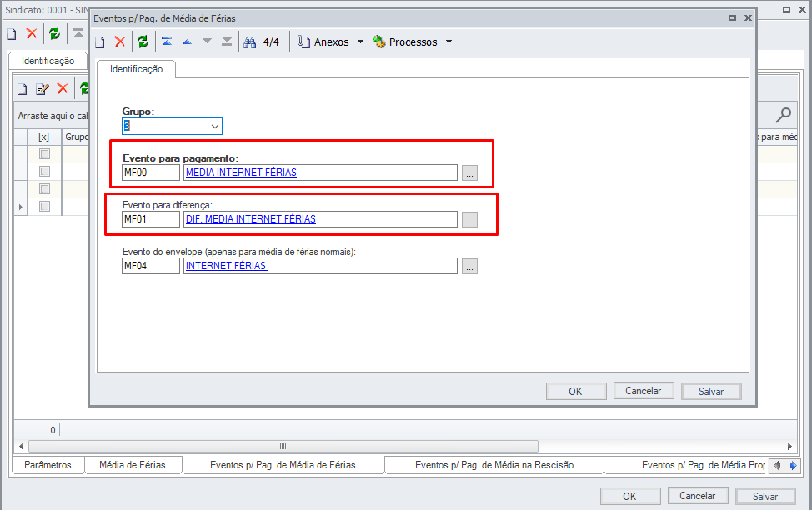Click the Anexos paperclip icon

tap(303, 42)
